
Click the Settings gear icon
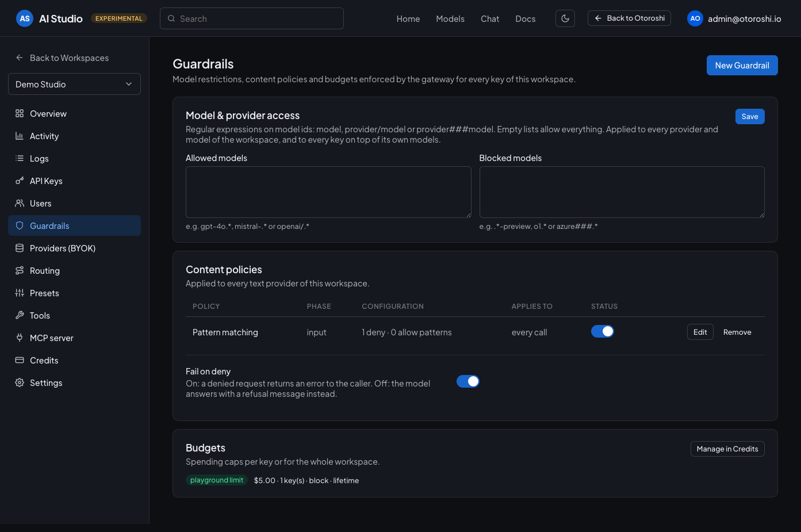[x=20, y=382]
